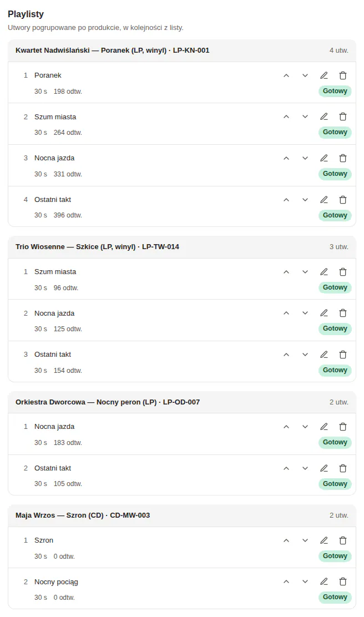Image resolution: width=364 pixels, height=617 pixels.
Task: Click the Gotowy badge on Poranek
Action: click(x=335, y=91)
